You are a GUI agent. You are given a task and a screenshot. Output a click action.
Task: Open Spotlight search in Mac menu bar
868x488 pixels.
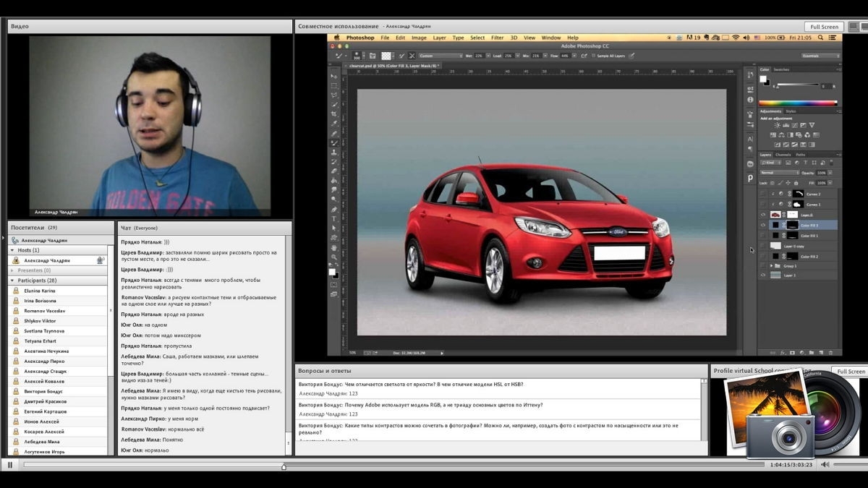820,38
